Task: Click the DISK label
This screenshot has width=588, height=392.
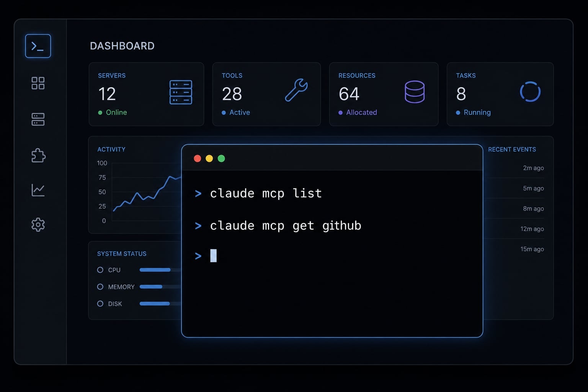Action: [x=115, y=304]
